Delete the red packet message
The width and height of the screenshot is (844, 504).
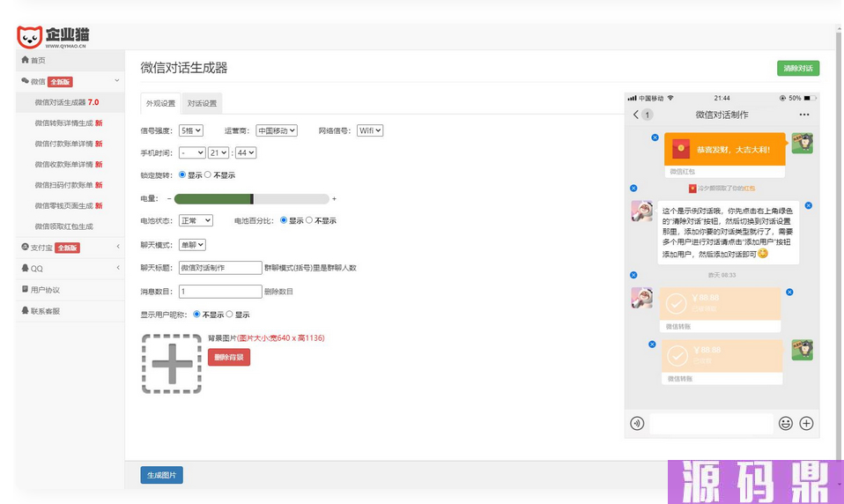[655, 137]
